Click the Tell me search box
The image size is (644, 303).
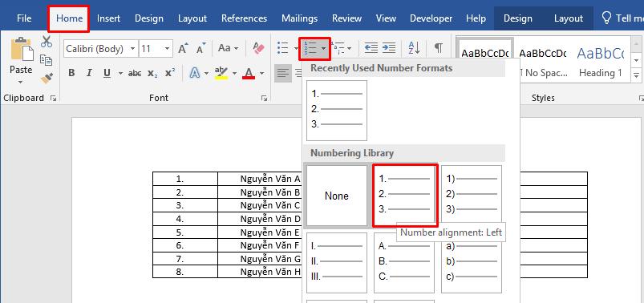point(622,18)
